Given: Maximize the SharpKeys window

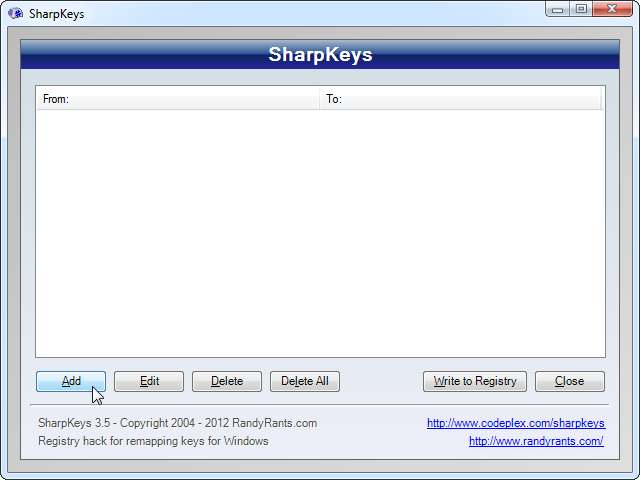Looking at the screenshot, I should tap(581, 9).
